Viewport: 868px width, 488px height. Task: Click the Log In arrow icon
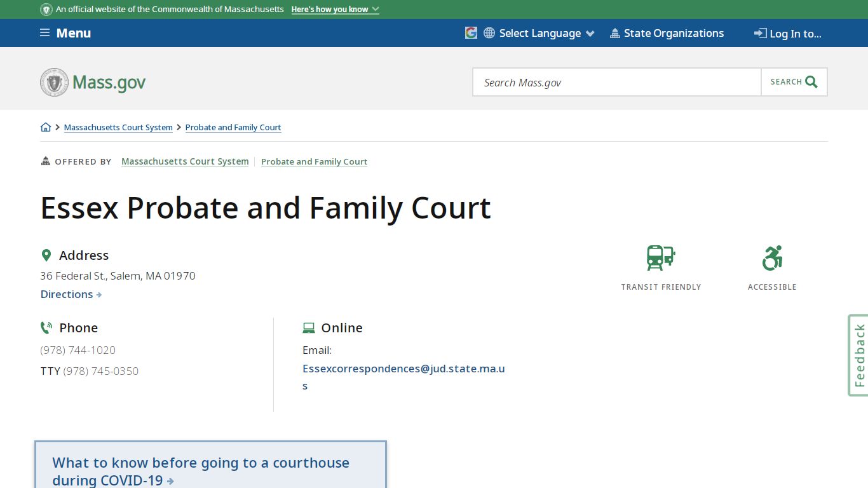[760, 33]
